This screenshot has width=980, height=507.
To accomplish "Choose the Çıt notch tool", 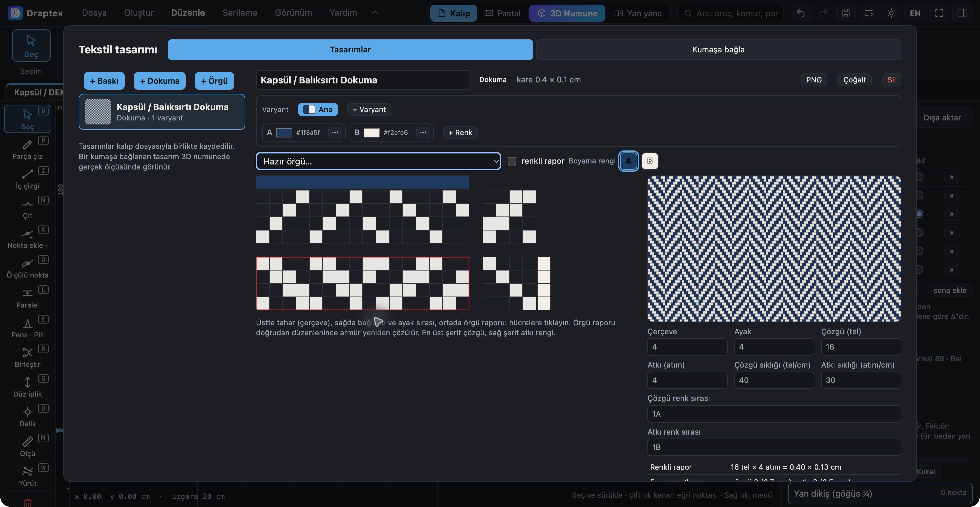I will pos(27,208).
